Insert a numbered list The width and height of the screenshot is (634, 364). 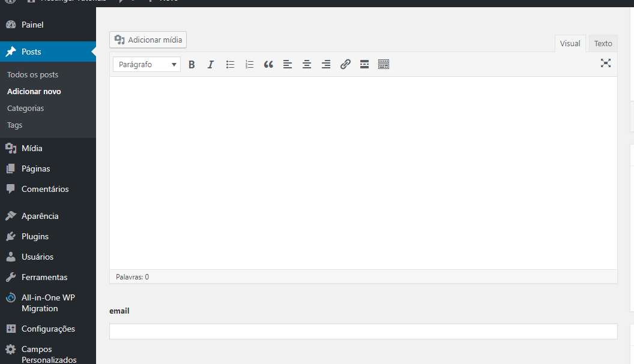tap(249, 64)
